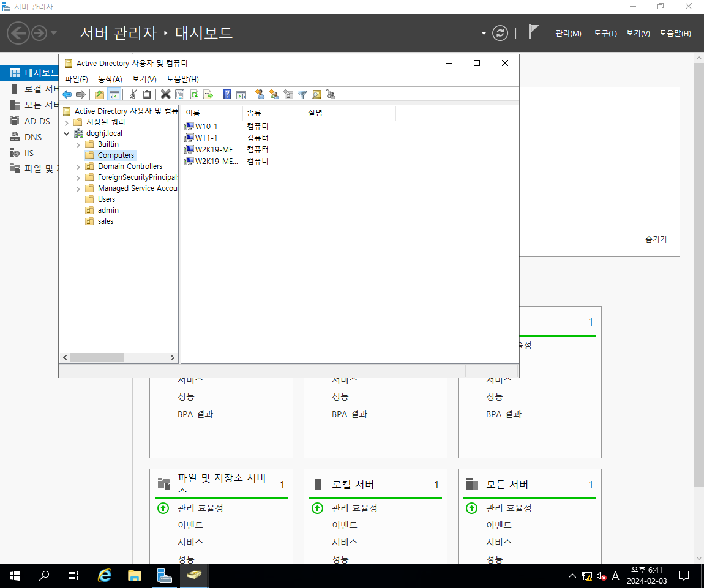704x588 pixels.
Task: Open Server Manager navigation history dropdown
Action: tap(53, 33)
